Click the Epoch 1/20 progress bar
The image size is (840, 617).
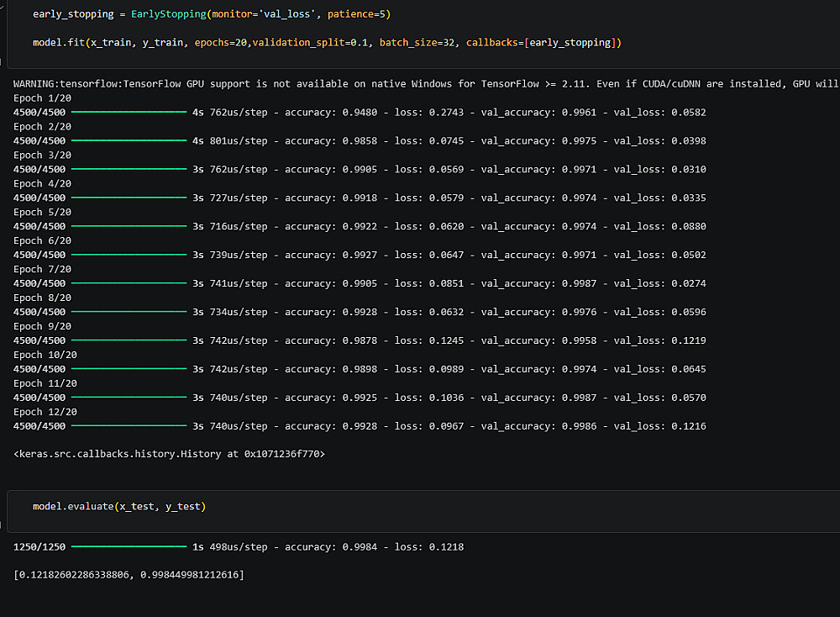tap(129, 112)
